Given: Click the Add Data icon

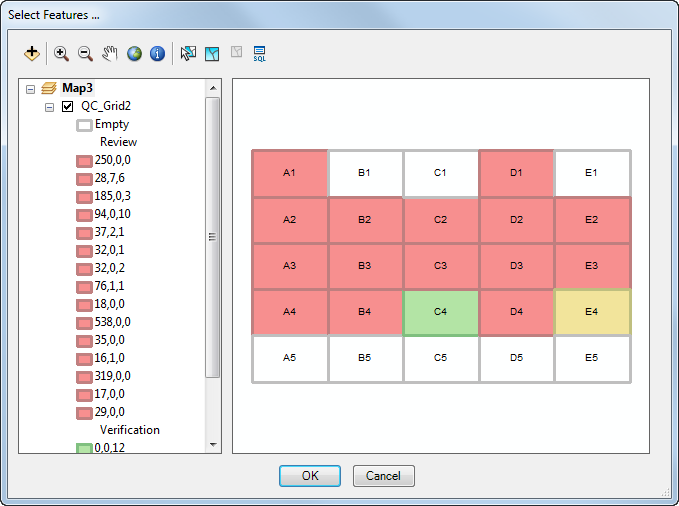Looking at the screenshot, I should (x=32, y=53).
